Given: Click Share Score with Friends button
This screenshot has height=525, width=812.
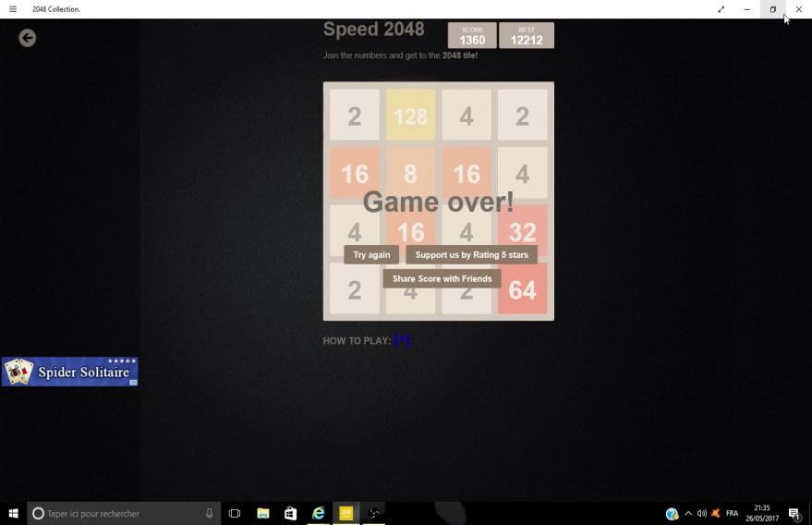Looking at the screenshot, I should pyautogui.click(x=442, y=278).
